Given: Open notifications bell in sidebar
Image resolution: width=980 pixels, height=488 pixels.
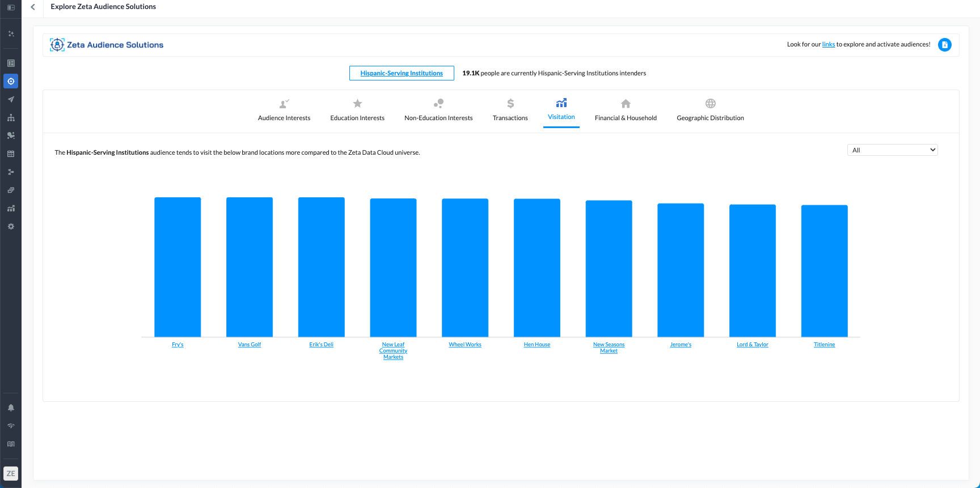Looking at the screenshot, I should coord(11,408).
